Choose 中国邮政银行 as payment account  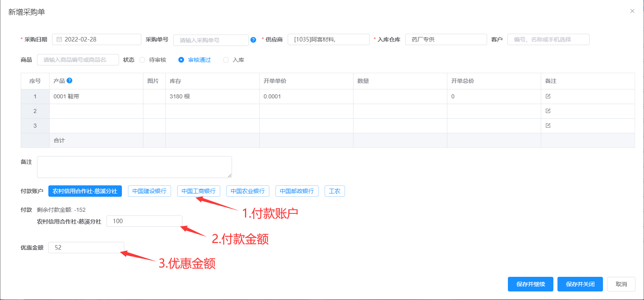point(297,191)
